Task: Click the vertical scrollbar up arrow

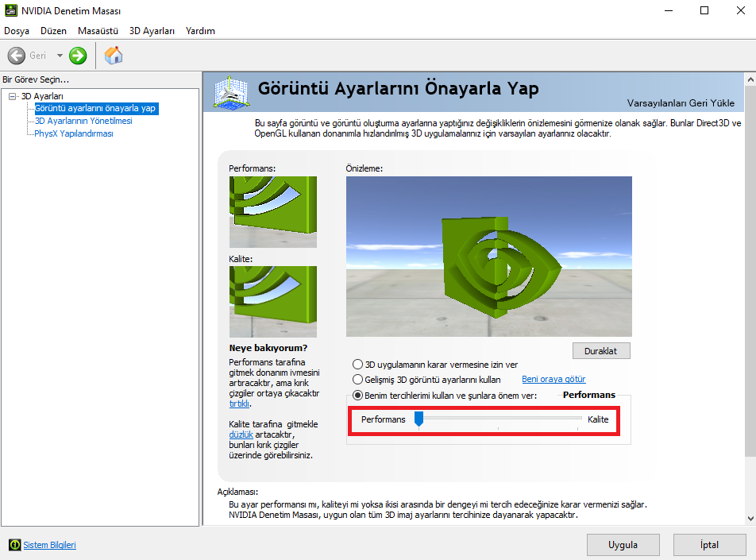Action: click(x=750, y=79)
